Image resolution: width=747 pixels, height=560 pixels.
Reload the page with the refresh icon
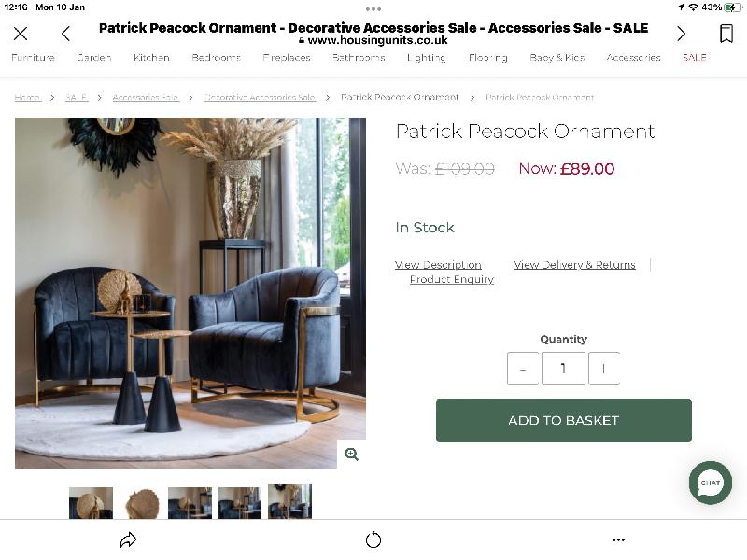point(373,539)
